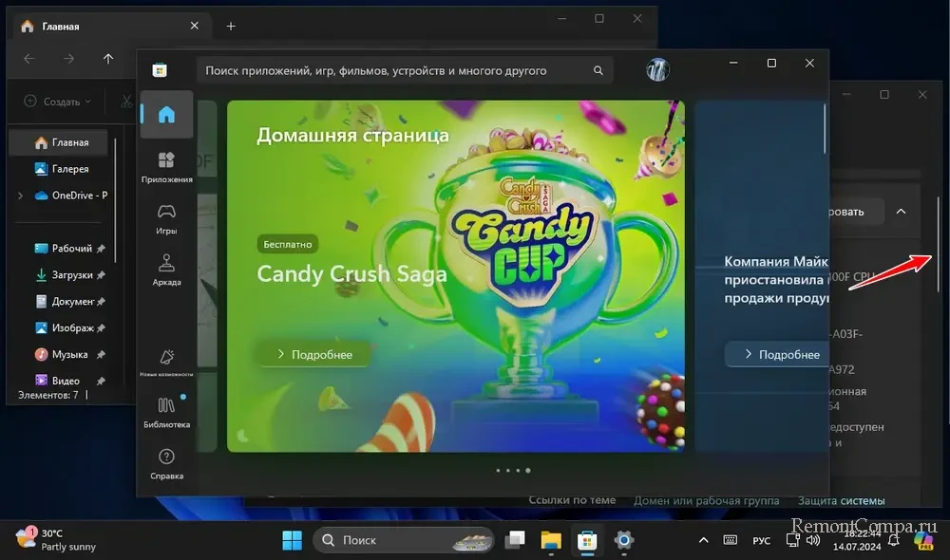
Task: Collapse the section chevron in Settings window
Action: click(x=901, y=212)
